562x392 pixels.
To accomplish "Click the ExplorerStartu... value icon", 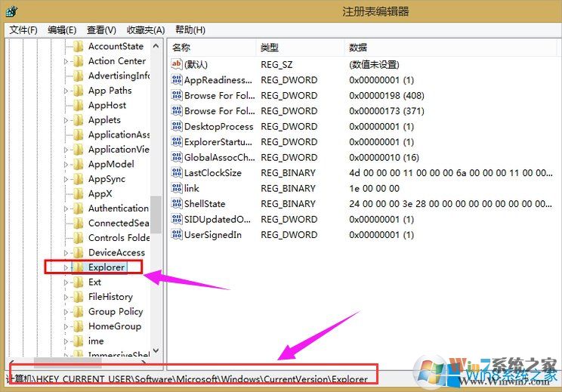I will coord(177,142).
